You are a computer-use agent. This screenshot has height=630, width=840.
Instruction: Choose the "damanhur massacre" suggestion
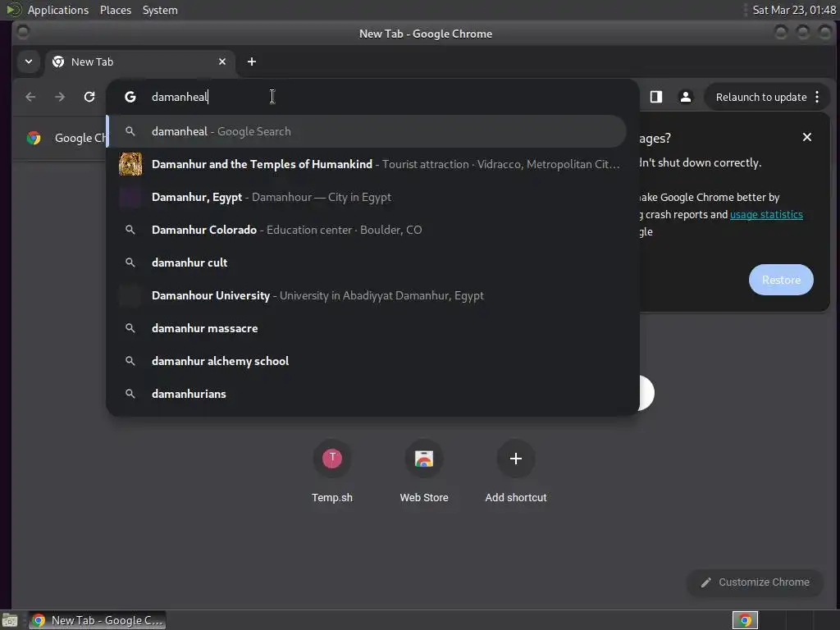367,328
